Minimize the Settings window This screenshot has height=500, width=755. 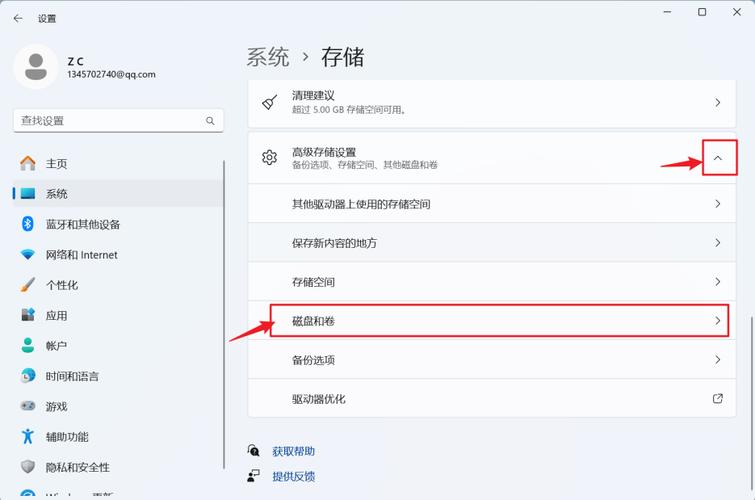tap(667, 12)
